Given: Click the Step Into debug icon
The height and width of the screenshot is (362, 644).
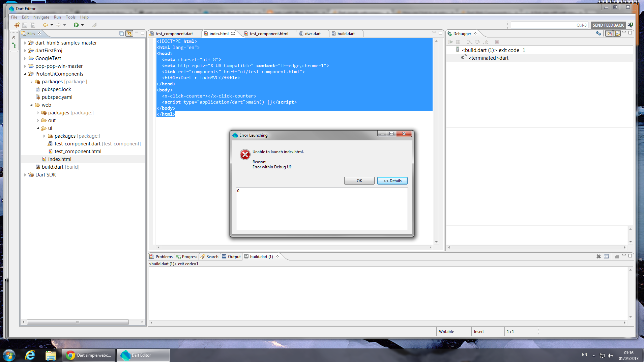Looking at the screenshot, I should (469, 42).
